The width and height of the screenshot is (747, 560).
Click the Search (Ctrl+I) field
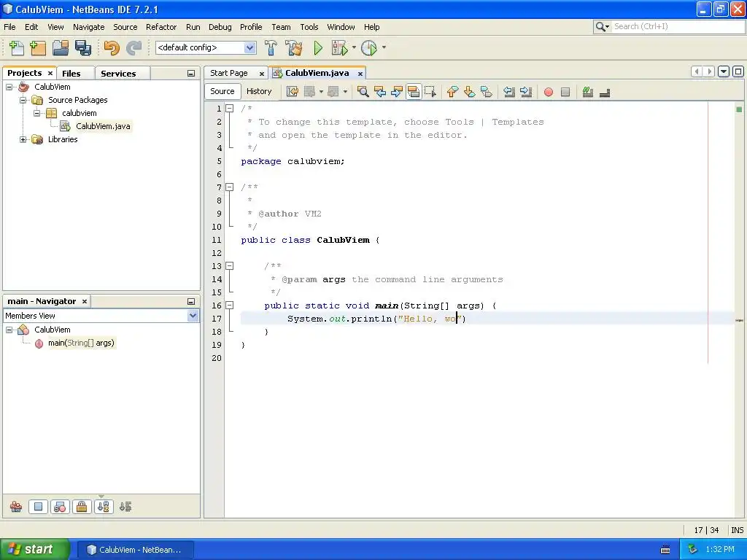(676, 27)
